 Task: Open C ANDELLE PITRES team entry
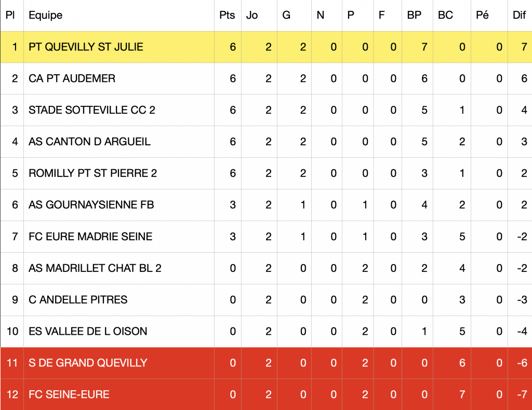click(78, 299)
